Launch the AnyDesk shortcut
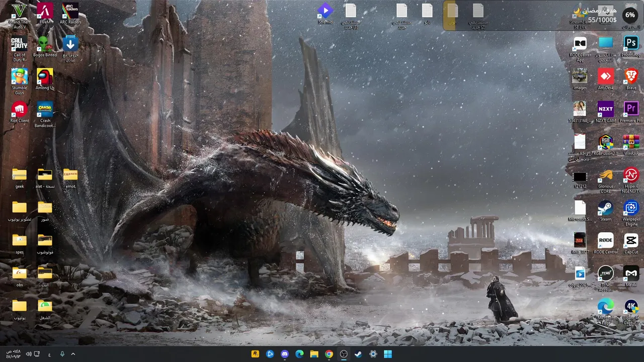 point(606,79)
